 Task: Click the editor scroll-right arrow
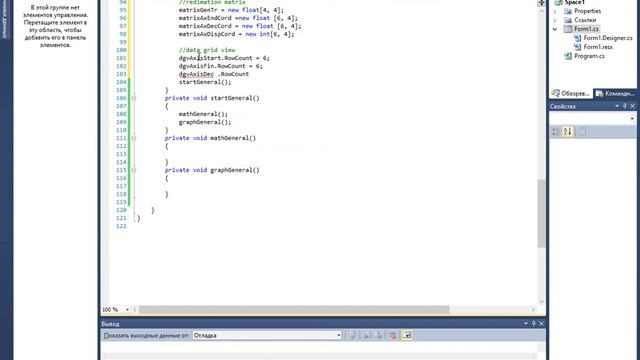[533, 310]
